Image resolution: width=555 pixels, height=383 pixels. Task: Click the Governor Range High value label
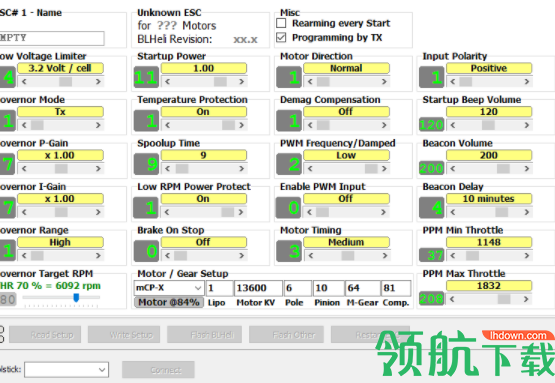60,242
